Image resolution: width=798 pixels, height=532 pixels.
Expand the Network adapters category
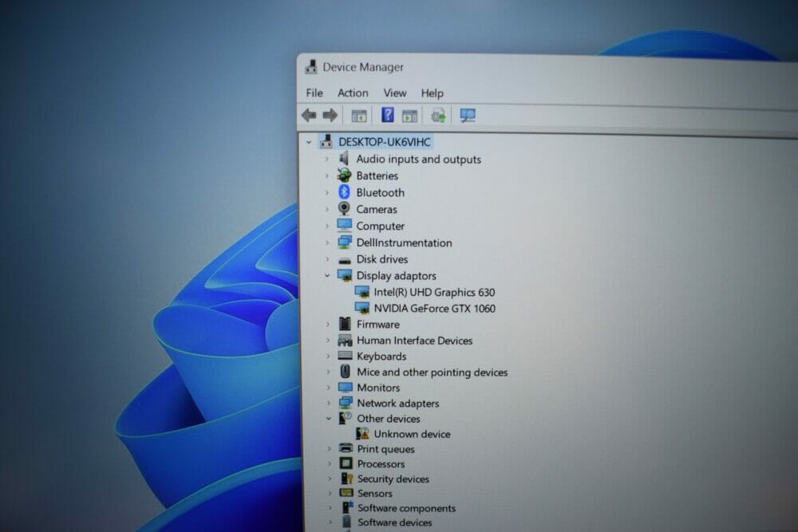coord(328,404)
